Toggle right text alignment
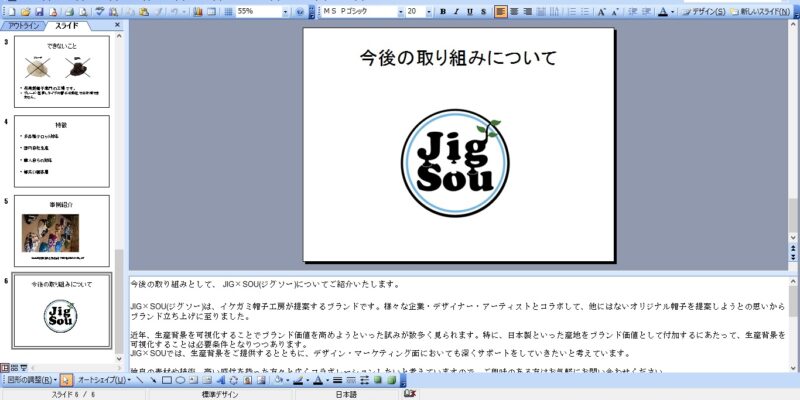The image size is (800, 400). (528, 12)
